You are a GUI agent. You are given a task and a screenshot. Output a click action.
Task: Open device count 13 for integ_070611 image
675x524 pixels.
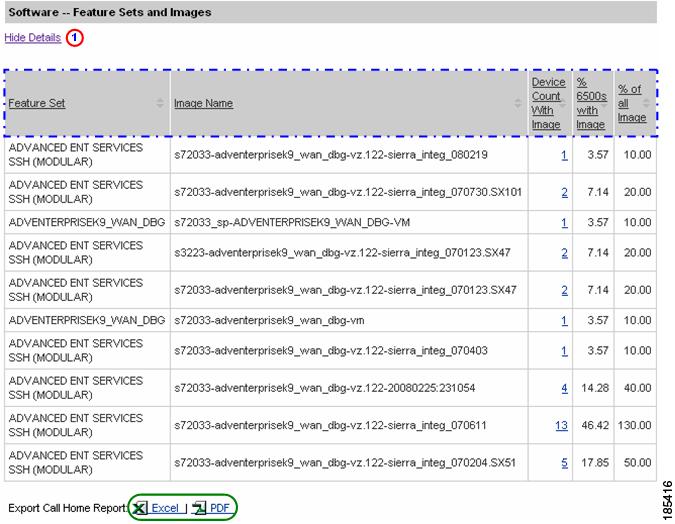point(561,426)
